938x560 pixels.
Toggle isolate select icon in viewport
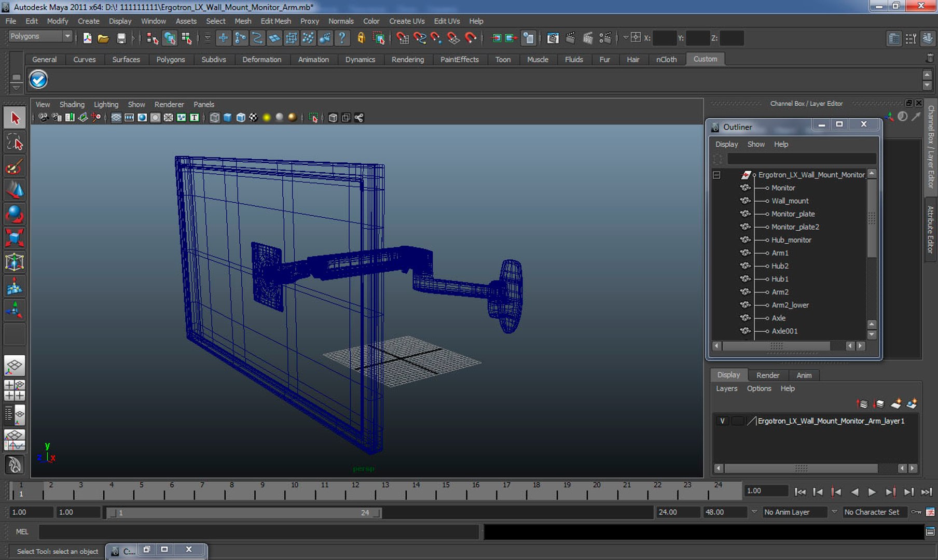[x=313, y=118]
